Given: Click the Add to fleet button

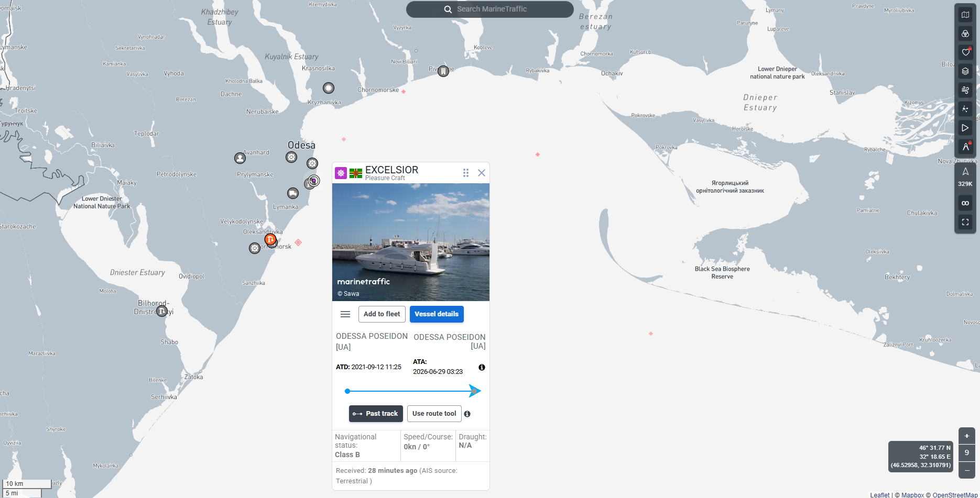Looking at the screenshot, I should [x=382, y=314].
